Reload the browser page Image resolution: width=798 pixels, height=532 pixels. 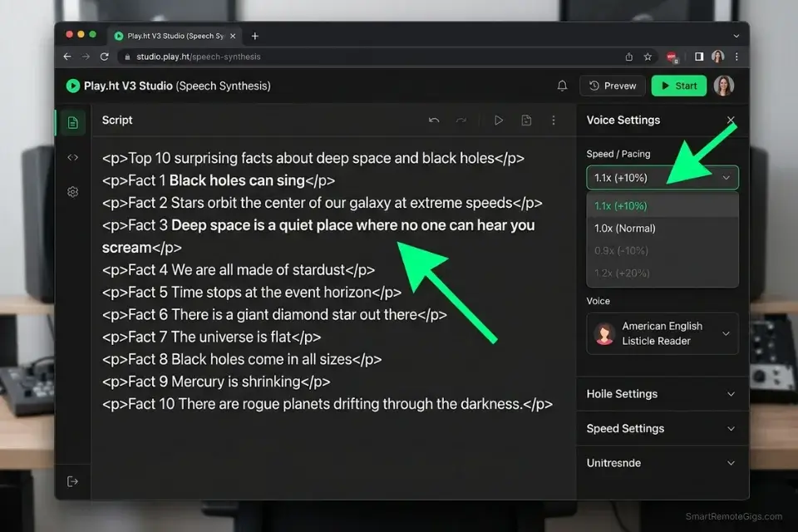tap(105, 57)
